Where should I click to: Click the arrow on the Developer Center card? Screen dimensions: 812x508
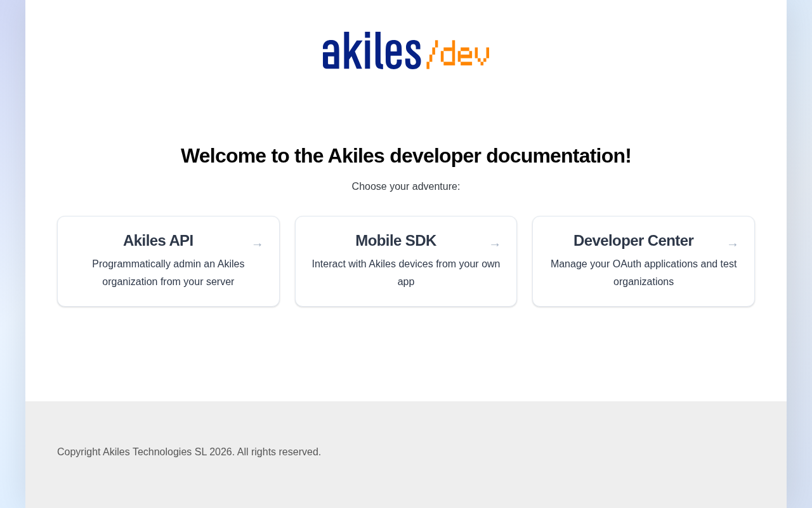(733, 244)
